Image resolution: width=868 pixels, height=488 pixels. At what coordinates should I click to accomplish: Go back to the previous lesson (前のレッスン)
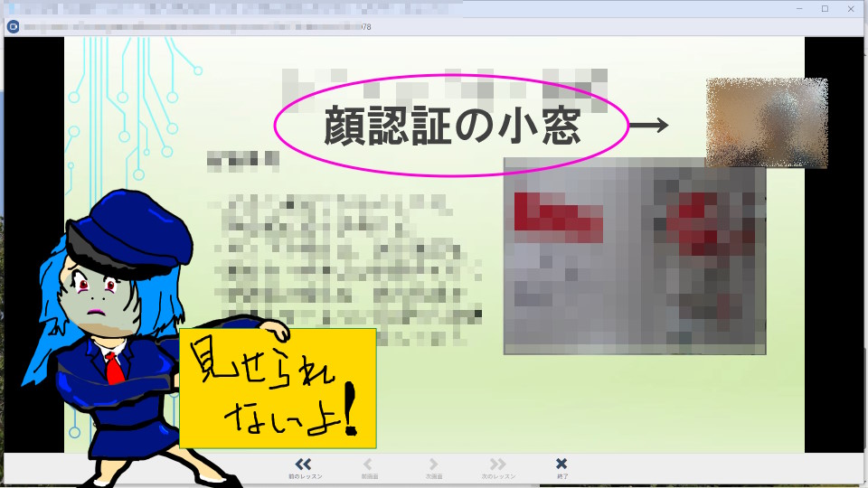point(305,466)
